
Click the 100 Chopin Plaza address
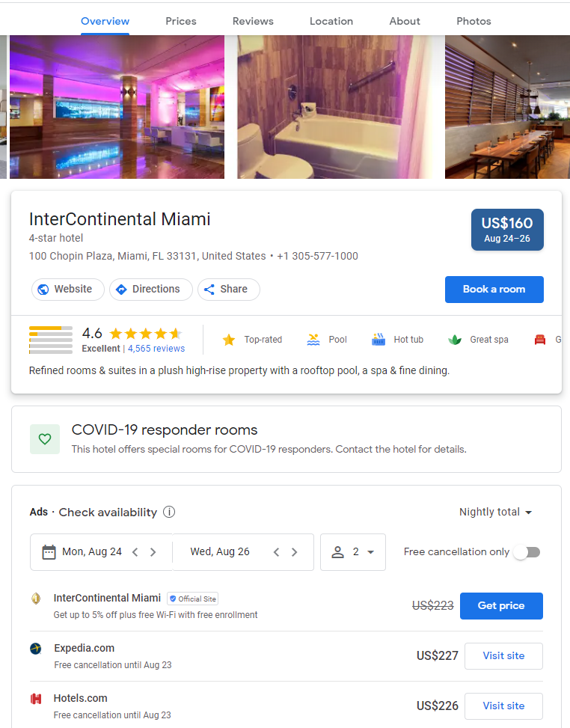click(147, 257)
